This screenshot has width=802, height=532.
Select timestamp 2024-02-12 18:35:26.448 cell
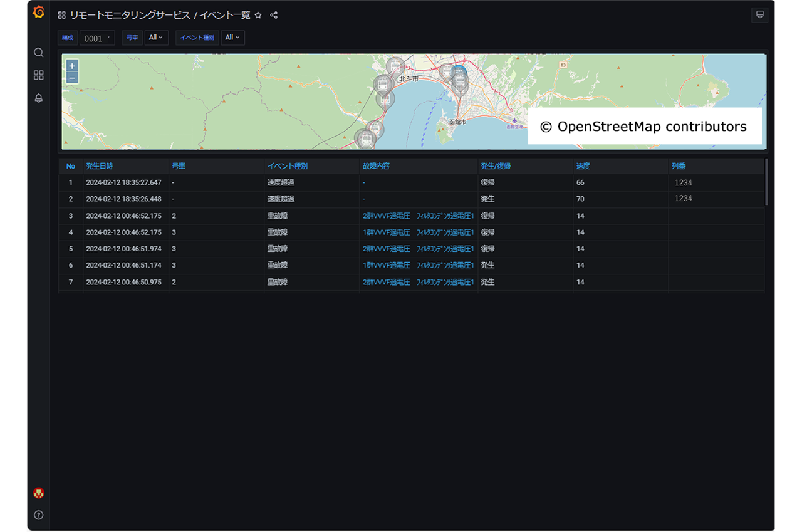coord(123,199)
